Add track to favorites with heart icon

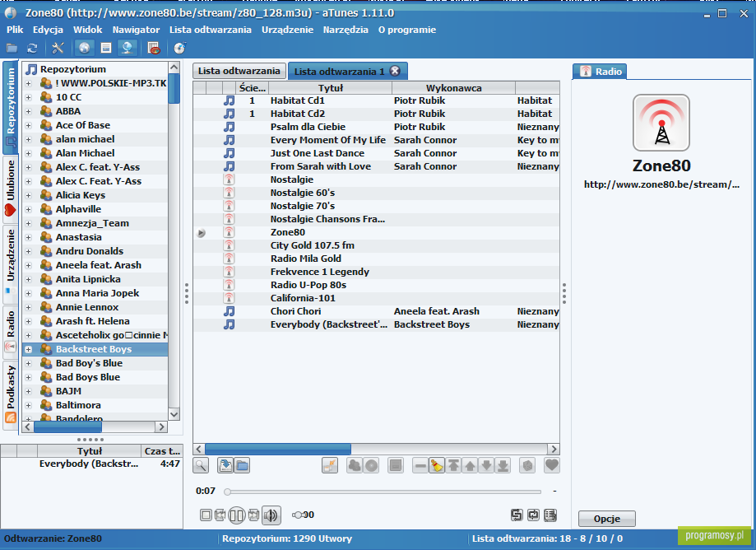(551, 465)
